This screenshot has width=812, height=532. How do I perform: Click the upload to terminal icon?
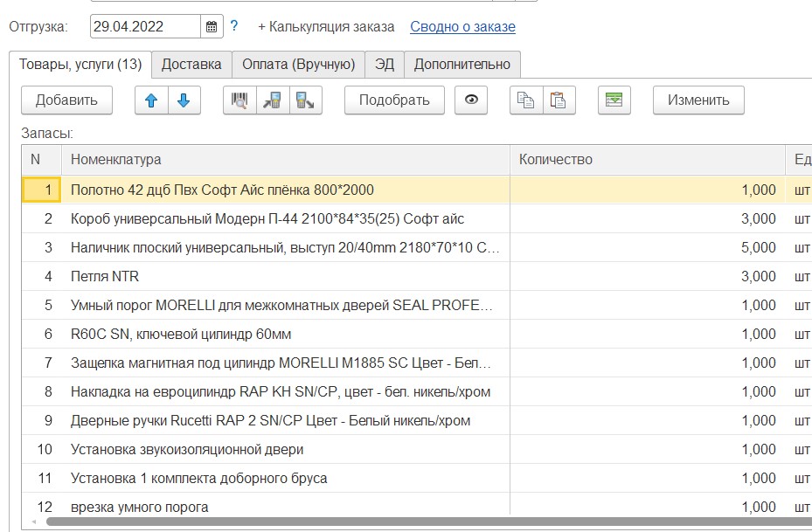306,100
